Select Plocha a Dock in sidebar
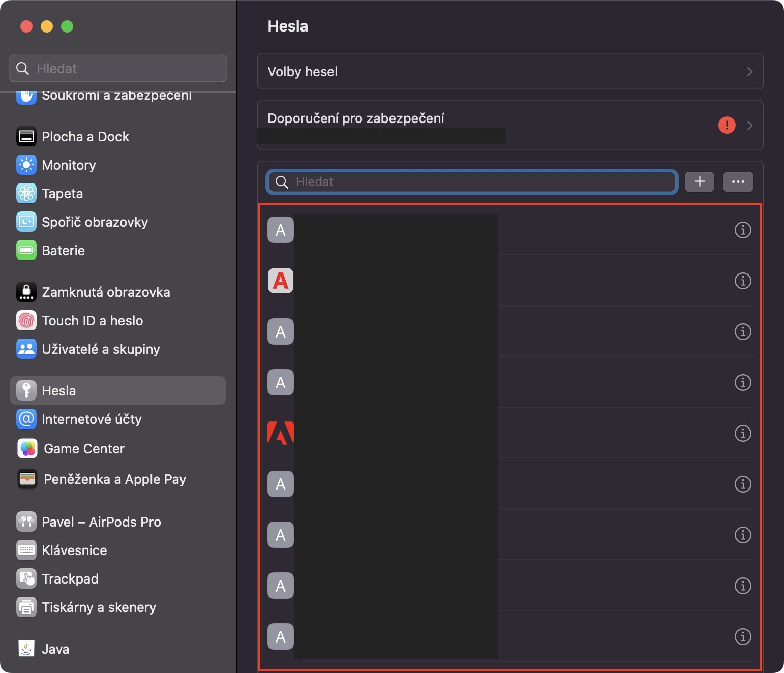784x673 pixels. click(x=85, y=136)
